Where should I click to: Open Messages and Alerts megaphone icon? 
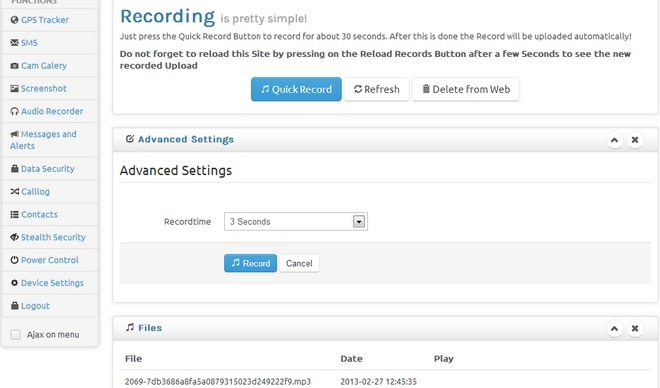point(14,134)
